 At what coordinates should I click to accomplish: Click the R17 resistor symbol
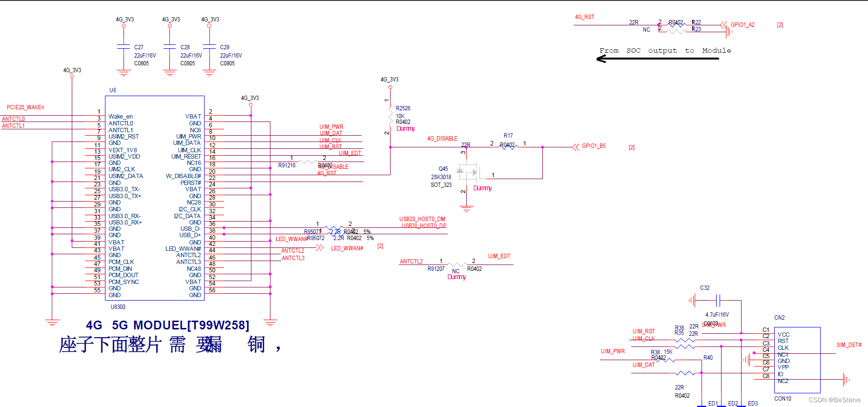tap(508, 146)
